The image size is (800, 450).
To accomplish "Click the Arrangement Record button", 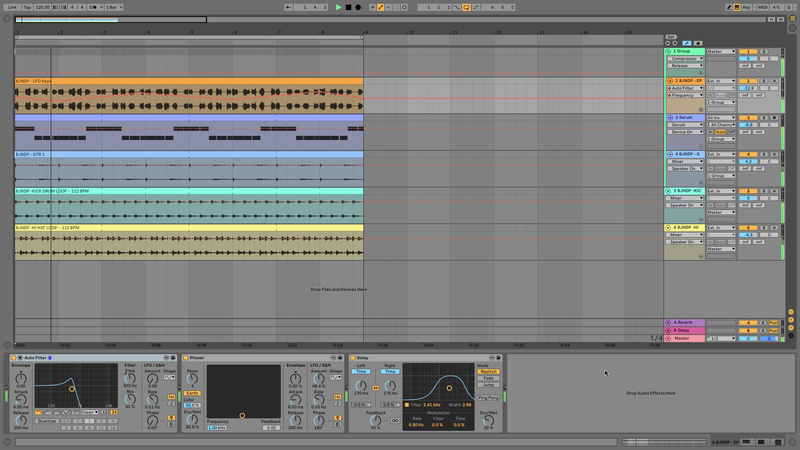I will 358,7.
